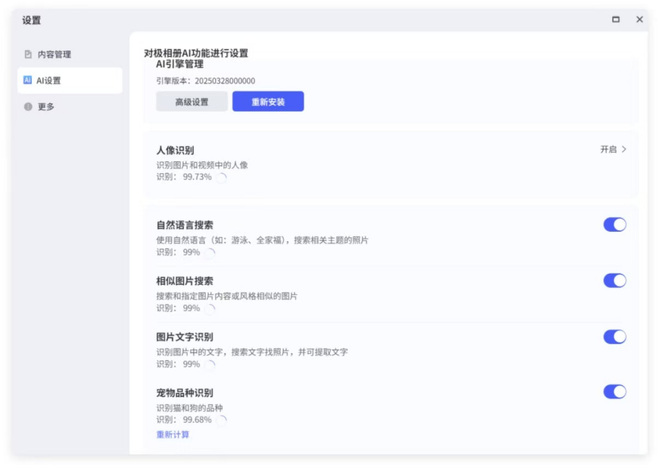Screen dimensions: 660x465
Task: Toggle the 宠物品种识别 switch
Action: [x=615, y=392]
